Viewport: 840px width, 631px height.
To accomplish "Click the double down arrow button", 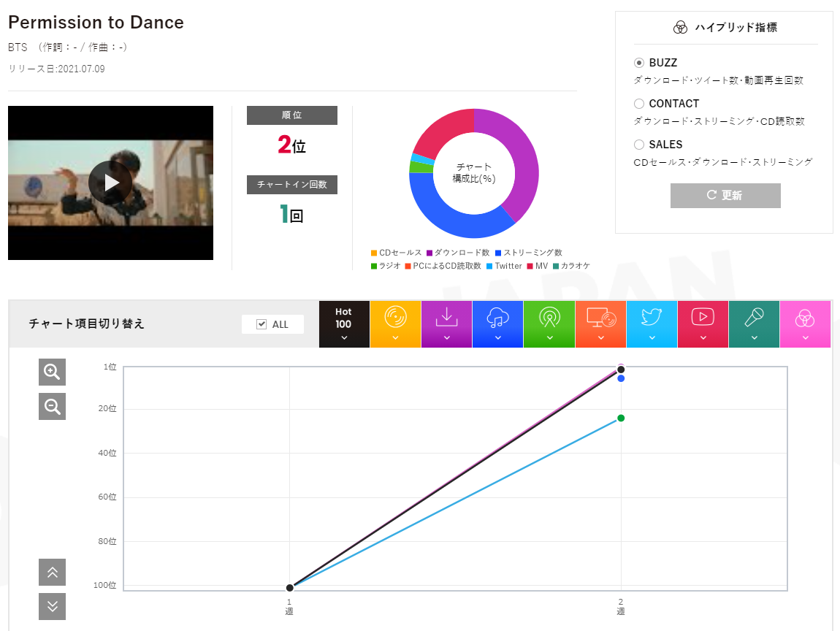I will click(52, 606).
